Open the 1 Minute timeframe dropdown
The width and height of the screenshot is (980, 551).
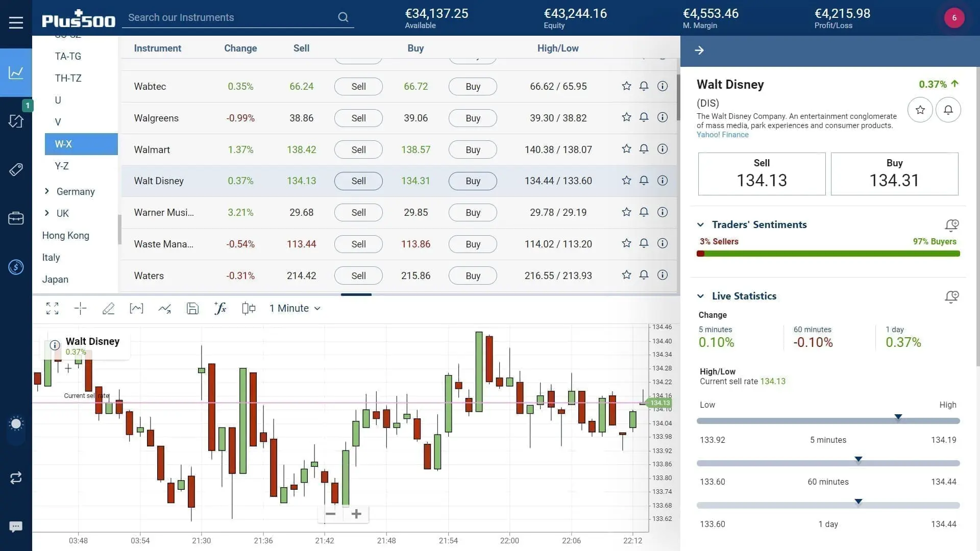(295, 308)
